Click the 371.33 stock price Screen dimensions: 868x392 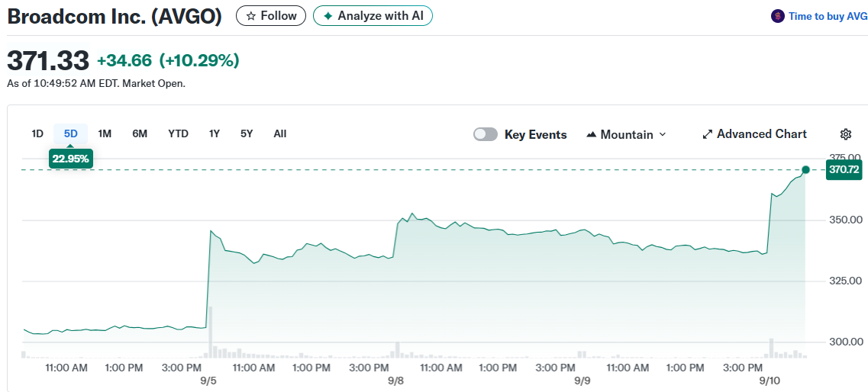coord(47,60)
